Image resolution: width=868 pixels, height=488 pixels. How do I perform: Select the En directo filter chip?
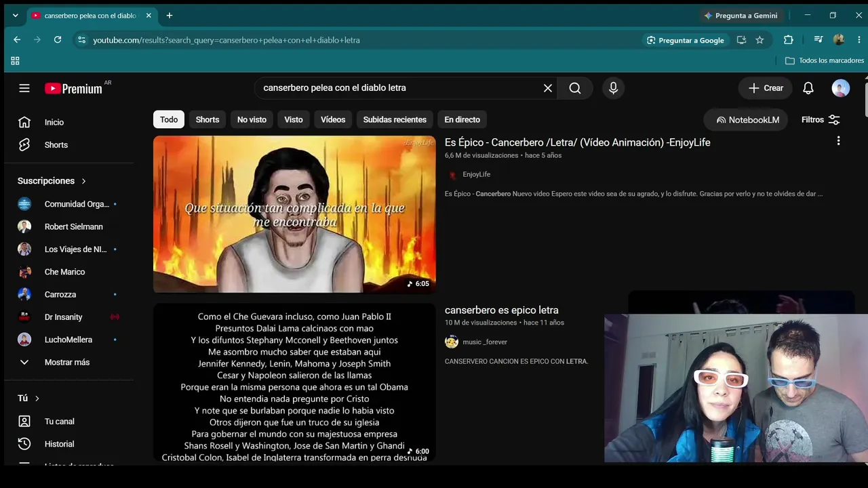pos(462,120)
